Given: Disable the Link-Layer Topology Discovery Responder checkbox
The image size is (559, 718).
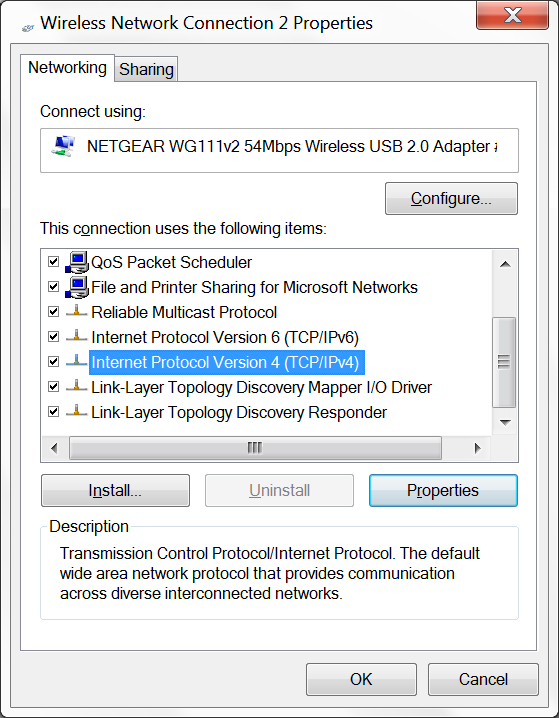Looking at the screenshot, I should [x=54, y=412].
